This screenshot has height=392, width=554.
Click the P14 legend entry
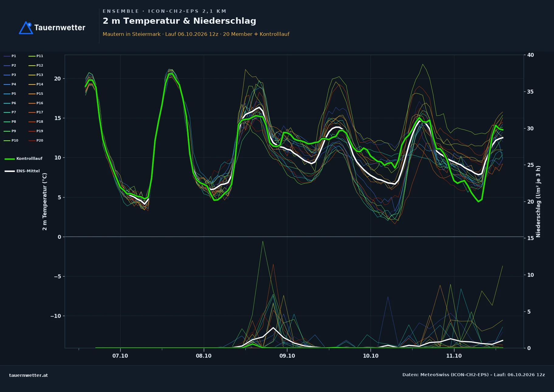(36, 84)
